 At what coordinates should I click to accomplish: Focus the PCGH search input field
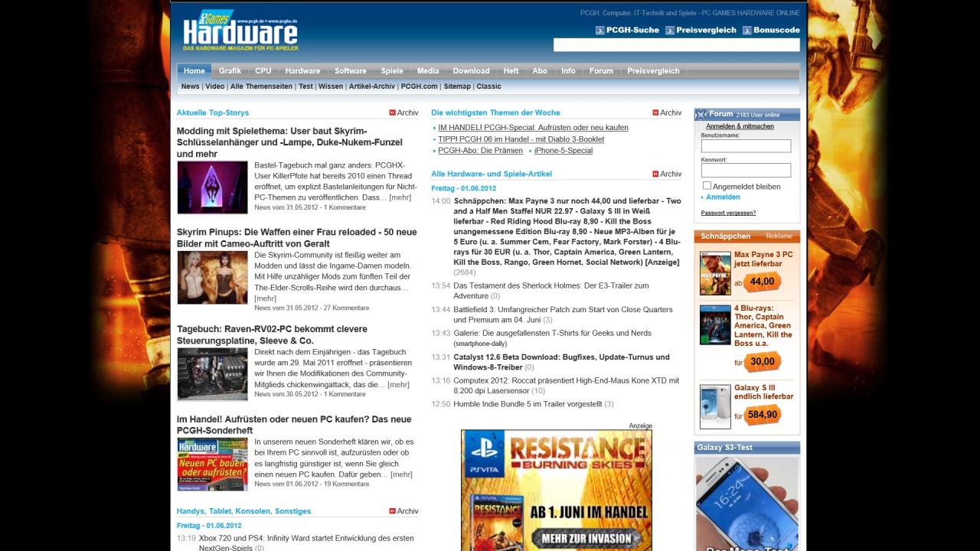[677, 45]
